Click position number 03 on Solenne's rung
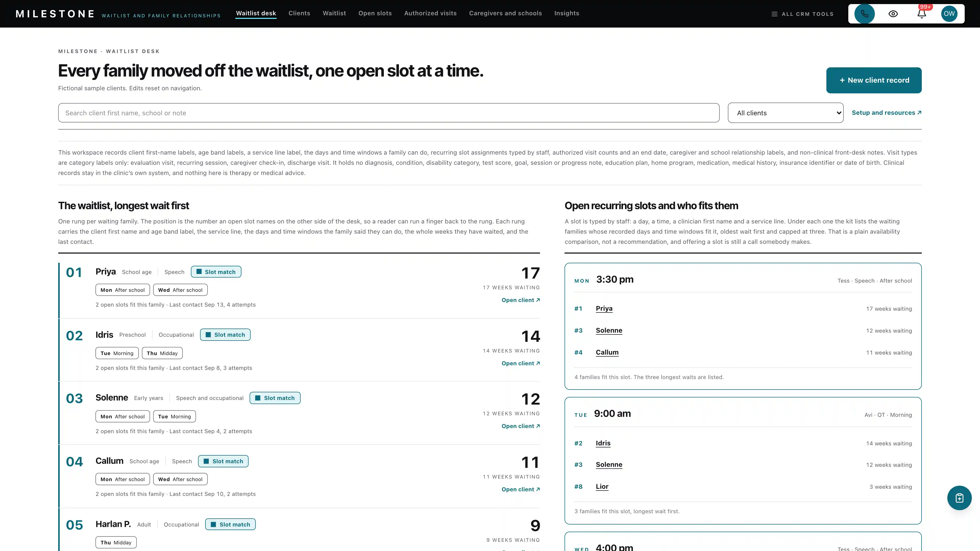 (74, 398)
